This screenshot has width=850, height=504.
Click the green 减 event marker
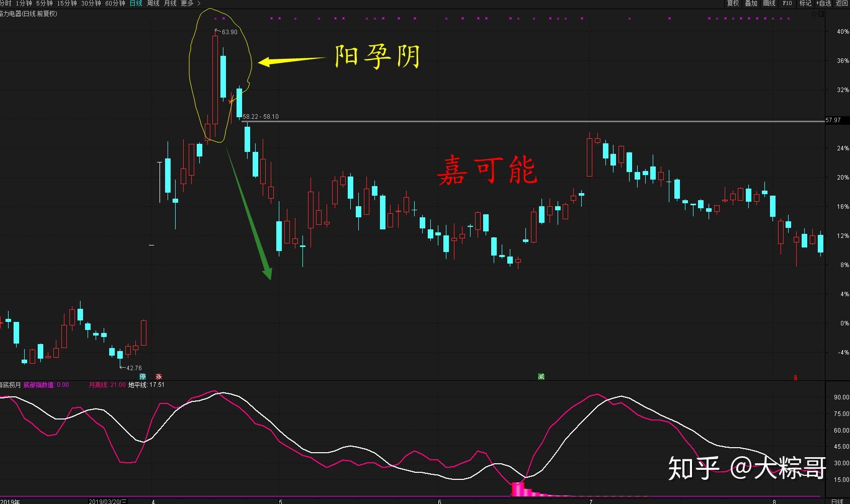click(541, 376)
